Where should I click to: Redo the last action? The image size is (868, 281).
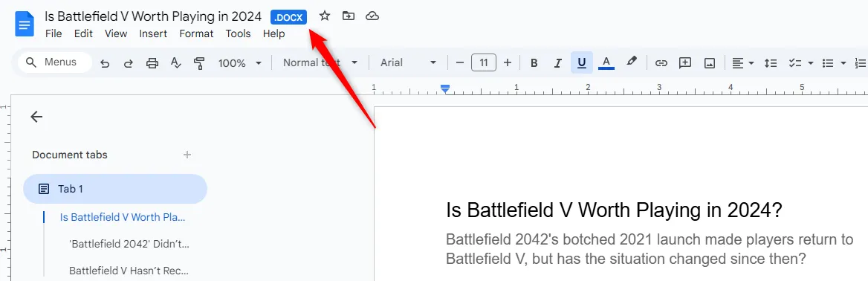129,63
